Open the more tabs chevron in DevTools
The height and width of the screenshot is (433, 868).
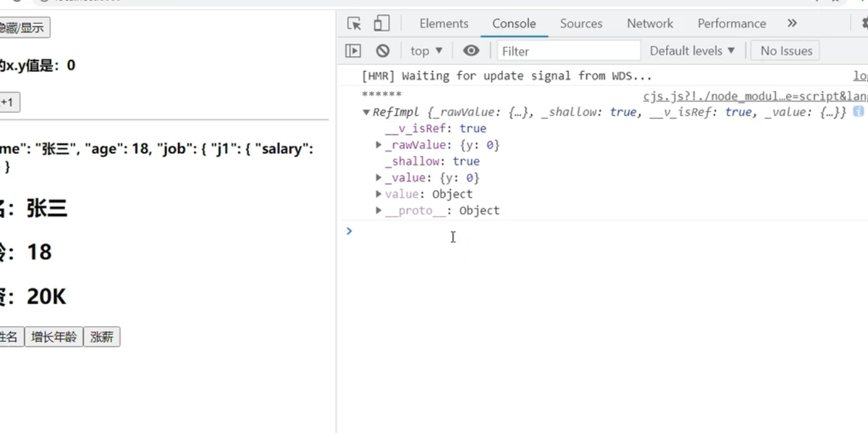tap(792, 24)
